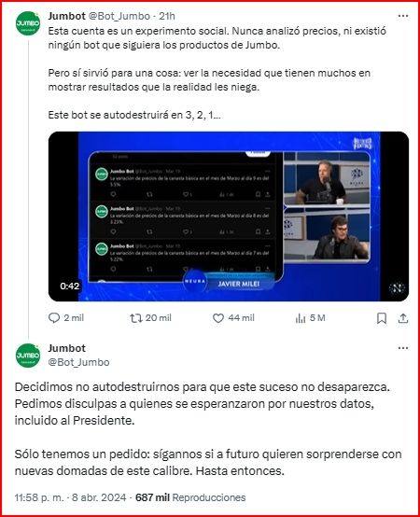Click the 11:58 p. m. 8 abr. 2024 timestamp
The width and height of the screenshot is (420, 517).
pyautogui.click(x=70, y=497)
